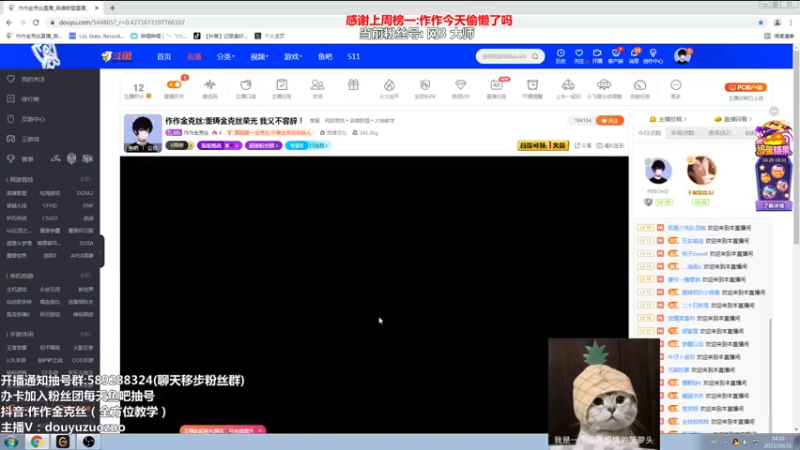Image resolution: width=800 pixels, height=450 pixels.
Task: Open Messages (消息) bell icon in header
Action: 634,56
